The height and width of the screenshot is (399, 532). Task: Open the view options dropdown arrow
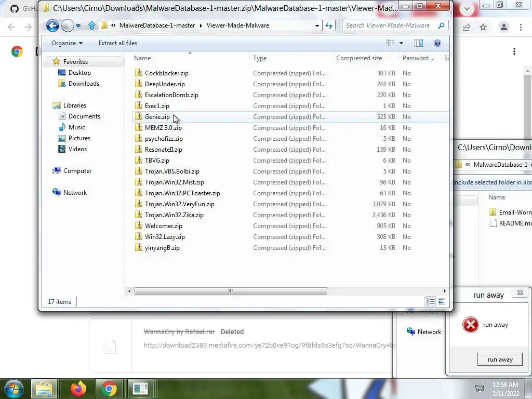point(402,43)
